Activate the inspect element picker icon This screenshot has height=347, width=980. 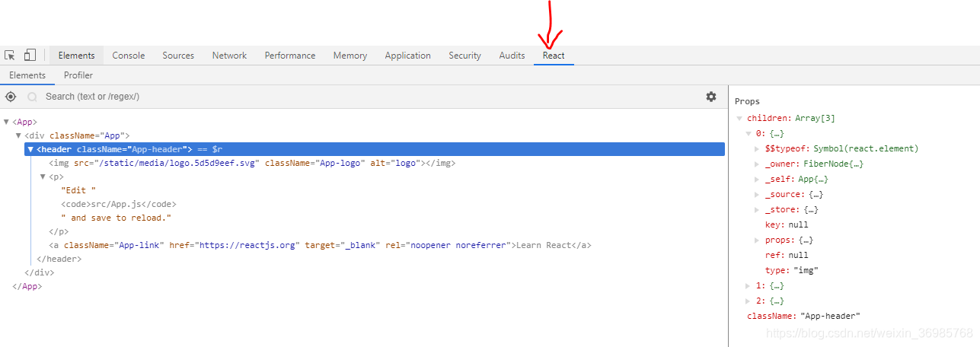(10, 56)
